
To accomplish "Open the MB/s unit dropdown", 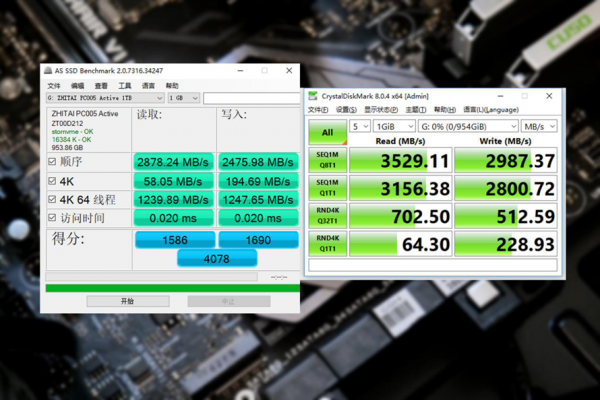I will [539, 126].
